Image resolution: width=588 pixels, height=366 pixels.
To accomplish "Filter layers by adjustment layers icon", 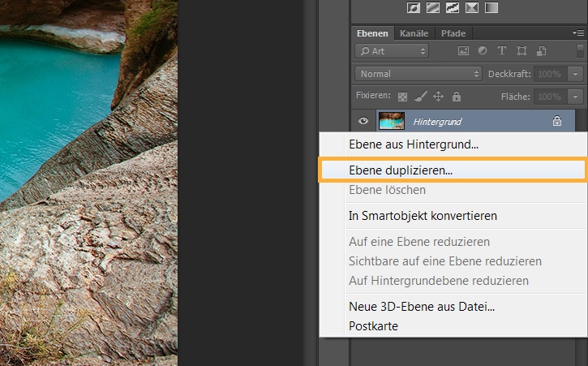I will [x=483, y=50].
